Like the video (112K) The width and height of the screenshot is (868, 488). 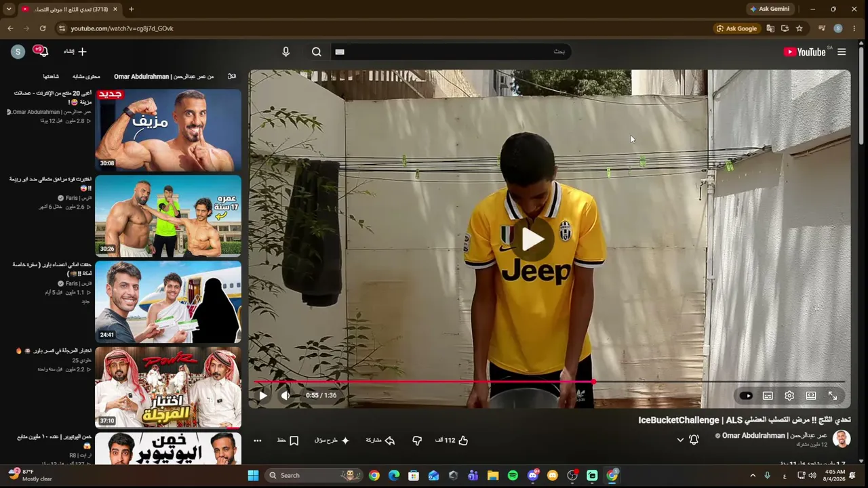pos(452,441)
